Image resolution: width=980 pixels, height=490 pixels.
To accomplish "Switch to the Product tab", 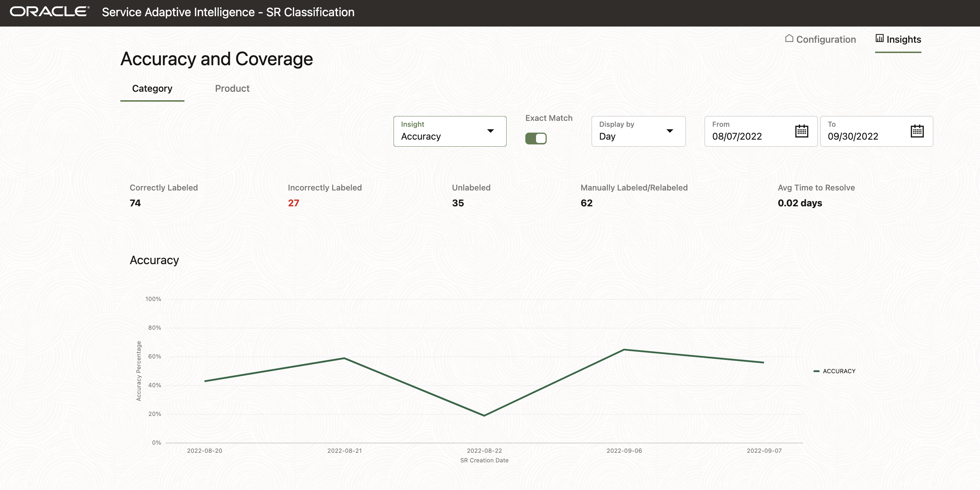I will (232, 89).
